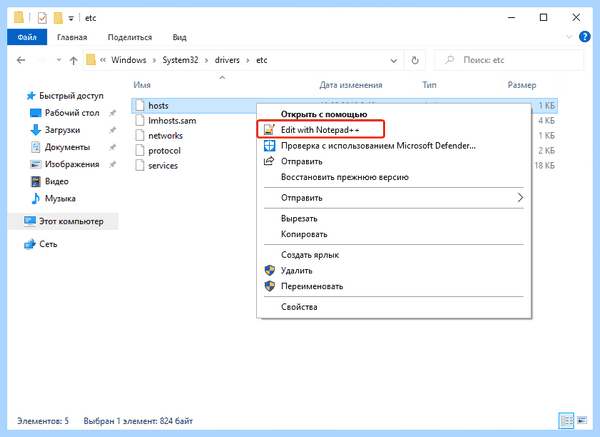Screen dimensions: 600x437
Task: Click the hosts file icon
Action: point(140,106)
